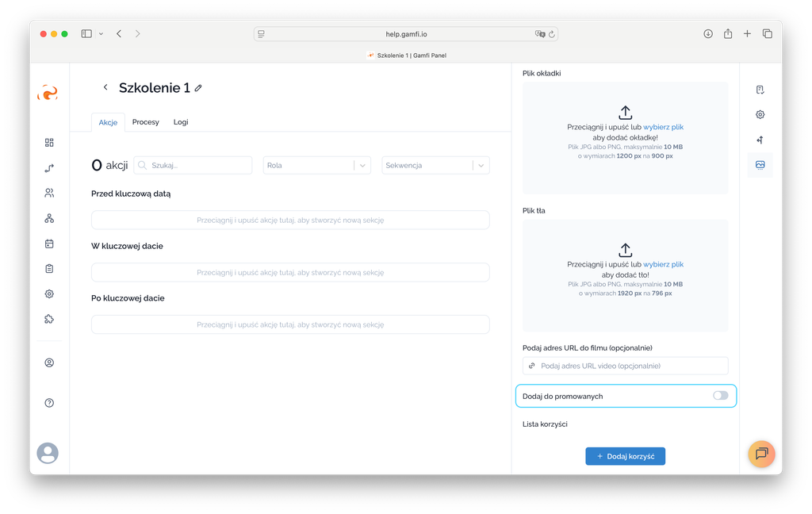Click the Dodaj korzyść button

tap(625, 456)
